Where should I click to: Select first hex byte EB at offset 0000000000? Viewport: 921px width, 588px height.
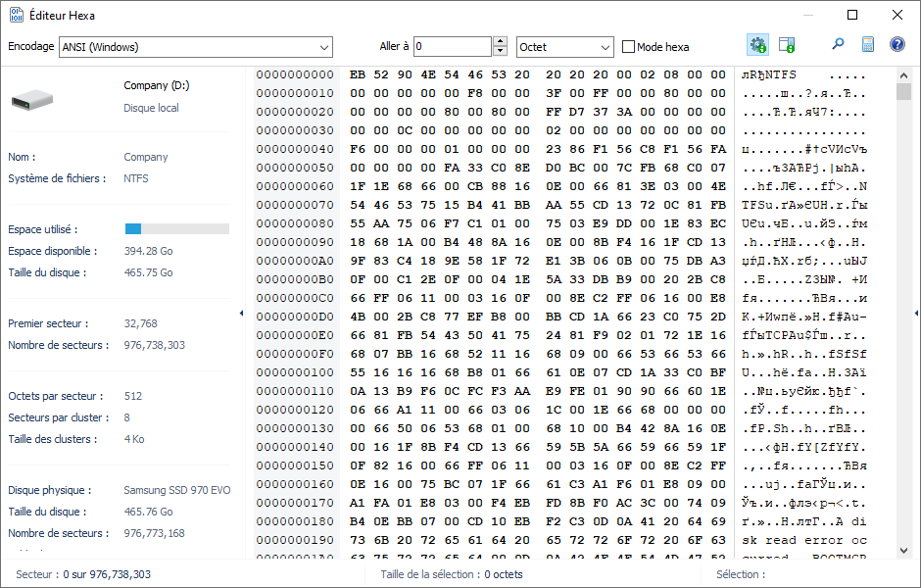(357, 74)
